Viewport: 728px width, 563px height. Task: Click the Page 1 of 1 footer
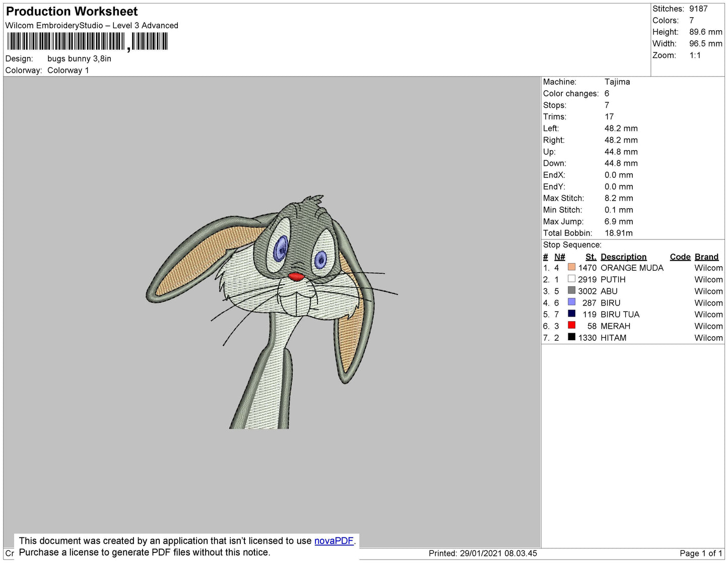pos(701,553)
